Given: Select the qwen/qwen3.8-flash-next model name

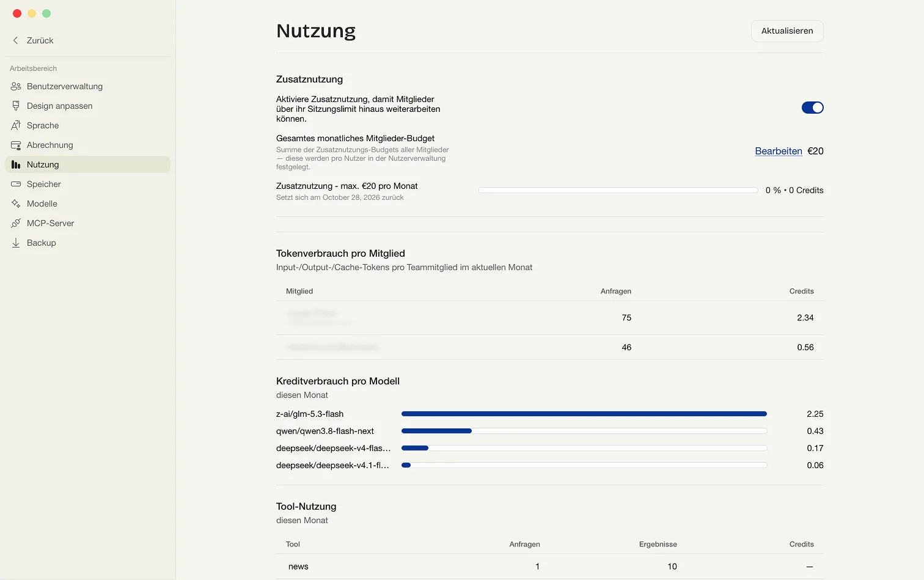Looking at the screenshot, I should pos(325,431).
